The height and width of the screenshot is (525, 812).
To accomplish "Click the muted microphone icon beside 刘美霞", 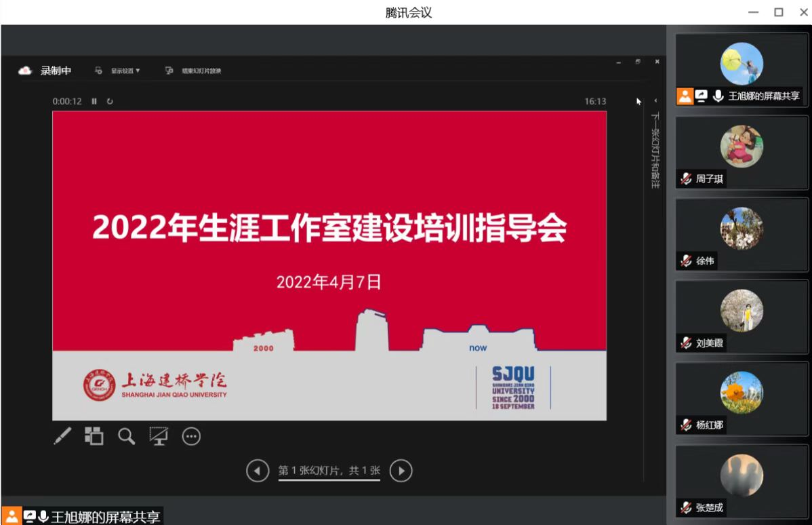I will [686, 343].
